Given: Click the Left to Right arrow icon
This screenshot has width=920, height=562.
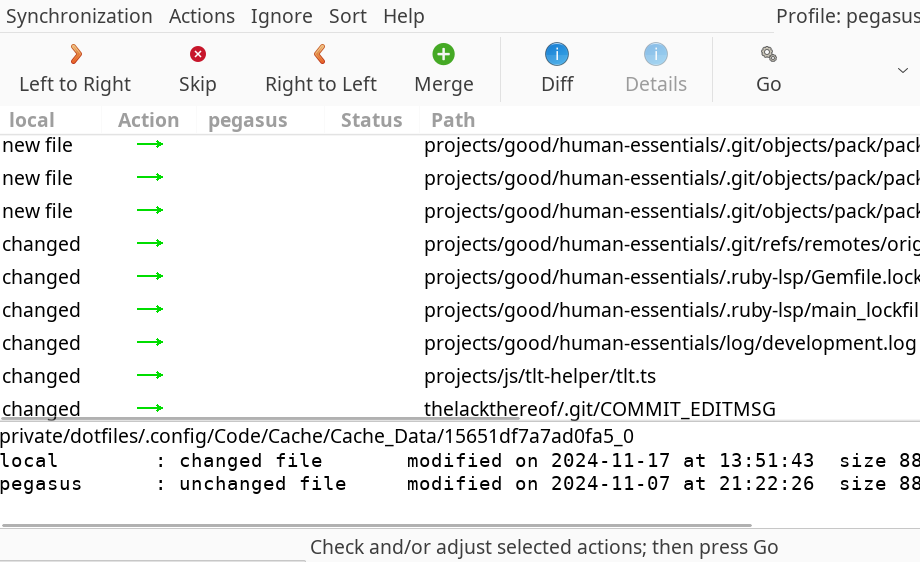Looking at the screenshot, I should tap(76, 54).
